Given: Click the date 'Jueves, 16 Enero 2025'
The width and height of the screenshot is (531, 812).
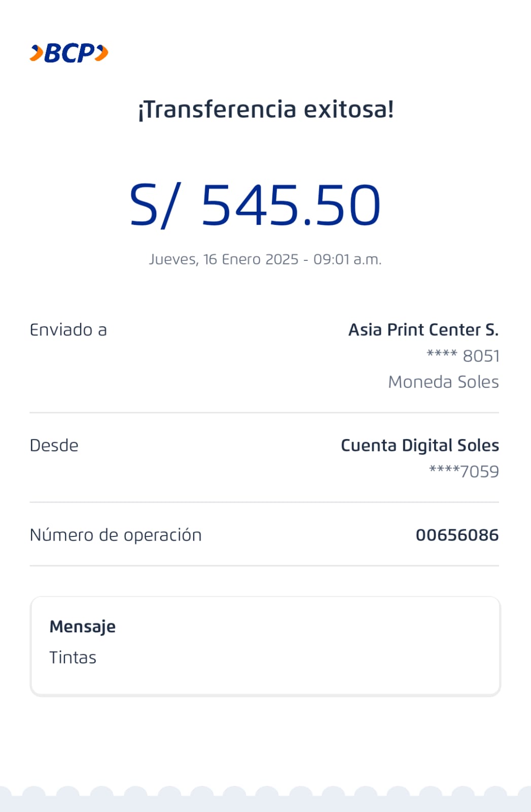Looking at the screenshot, I should pos(224,259).
